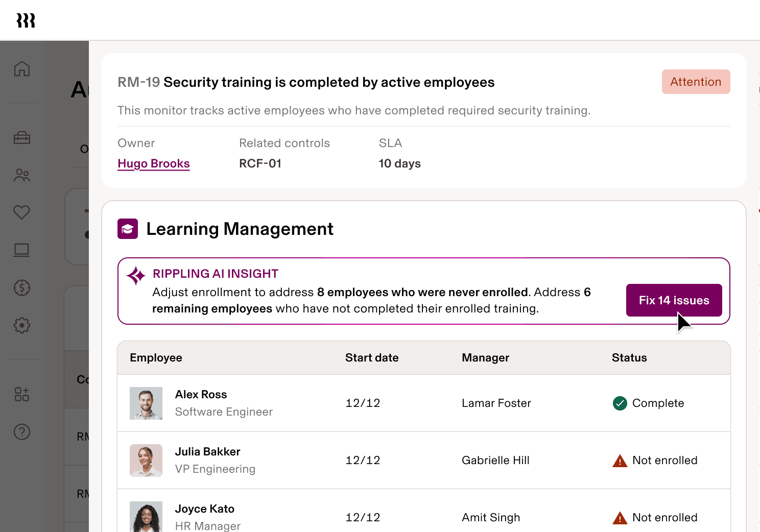Open the gear Settings icon in the sidebar
Screen dimensions: 760x532
coord(22,325)
